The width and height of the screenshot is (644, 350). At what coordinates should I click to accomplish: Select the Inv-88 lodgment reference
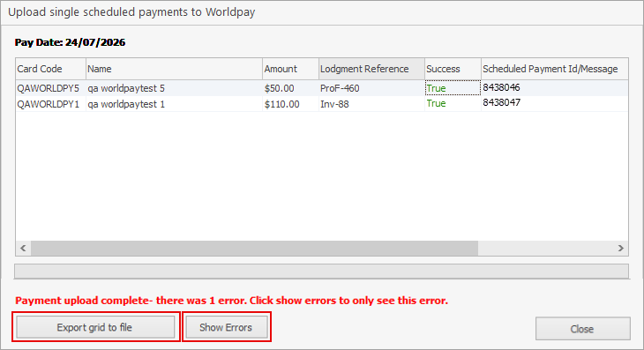[371, 104]
